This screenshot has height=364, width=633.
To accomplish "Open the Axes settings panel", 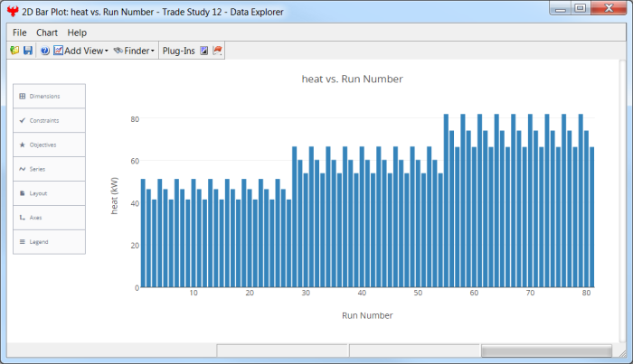I will tap(50, 218).
